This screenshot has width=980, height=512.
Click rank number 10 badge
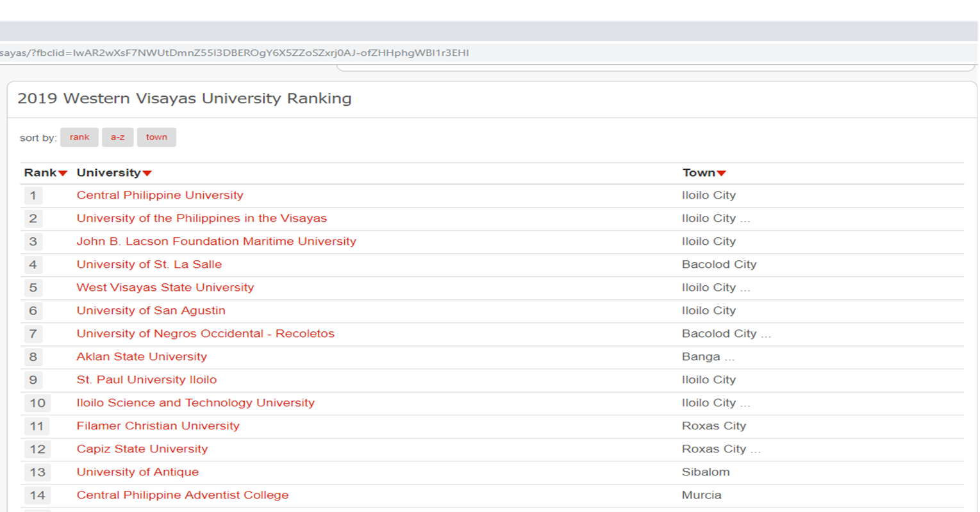(37, 403)
